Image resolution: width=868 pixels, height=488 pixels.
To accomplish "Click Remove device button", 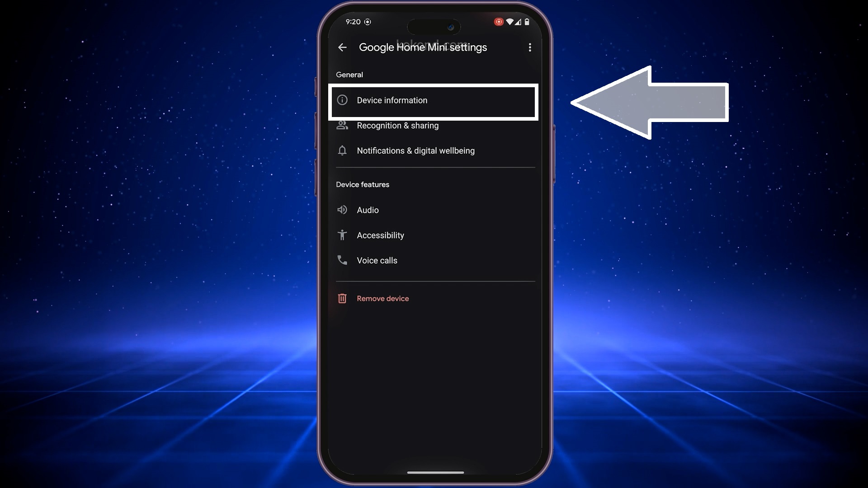I will pyautogui.click(x=383, y=298).
